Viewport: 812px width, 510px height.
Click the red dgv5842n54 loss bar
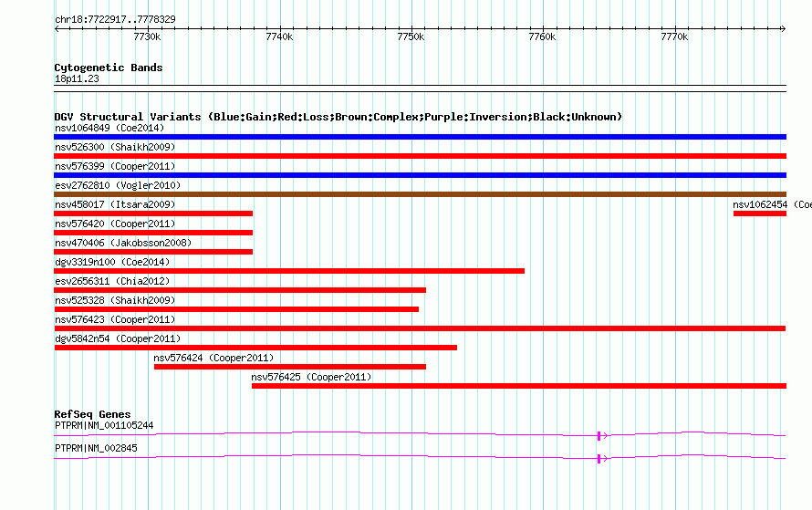click(255, 348)
